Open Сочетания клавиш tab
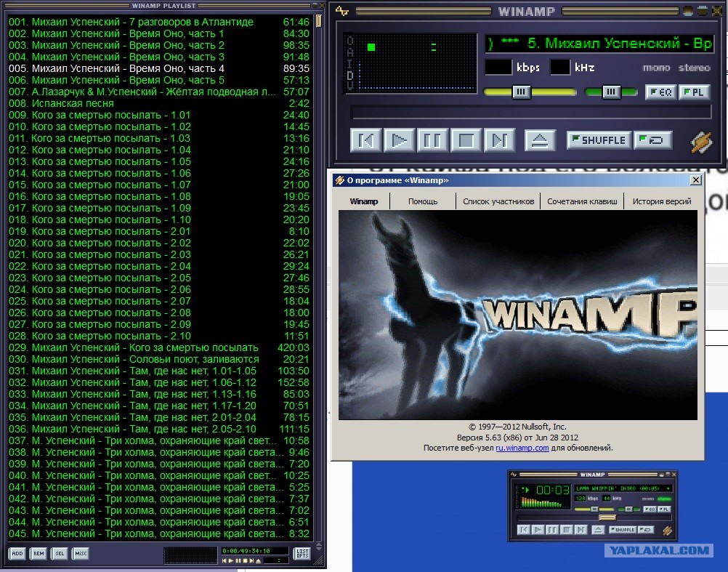This screenshot has width=728, height=572. [x=582, y=201]
